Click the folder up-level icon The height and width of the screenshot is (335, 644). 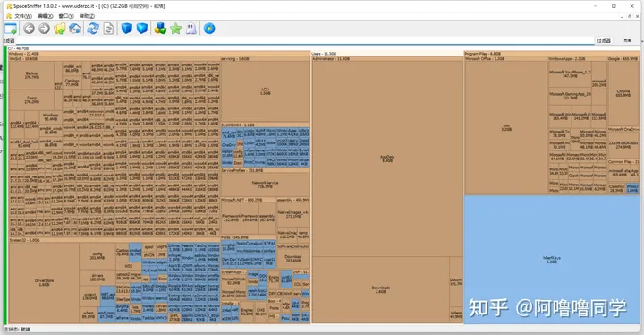click(60, 29)
